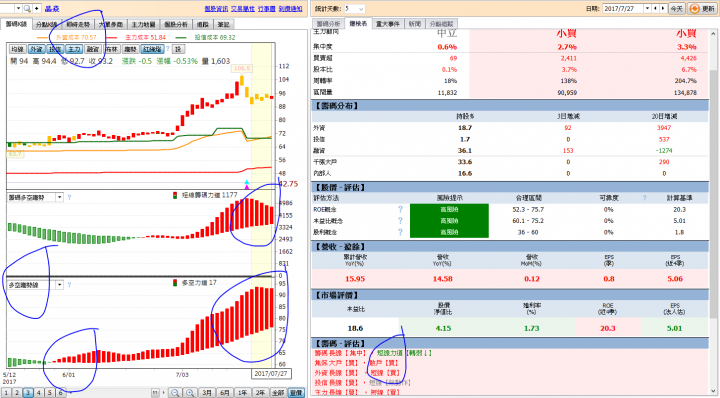This screenshot has height=398, width=720.
Task: Click help icon for 本益比概念 row
Action: pyautogui.click(x=400, y=221)
